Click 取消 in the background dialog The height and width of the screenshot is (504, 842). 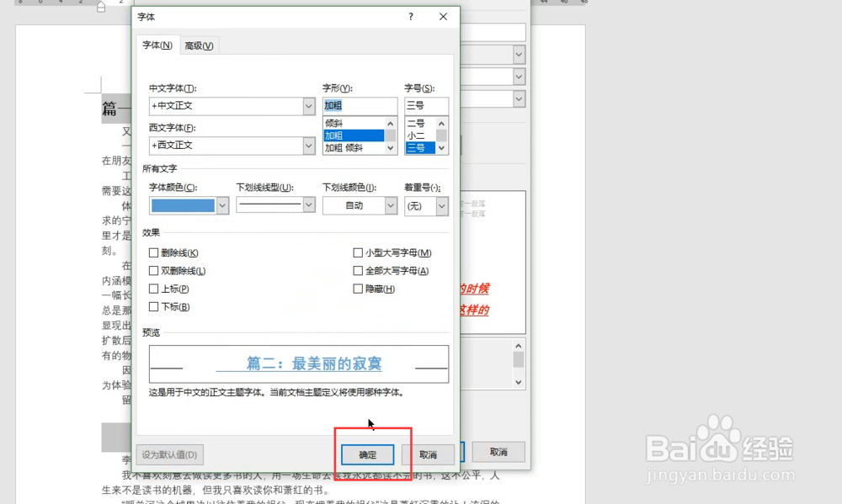pos(498,452)
